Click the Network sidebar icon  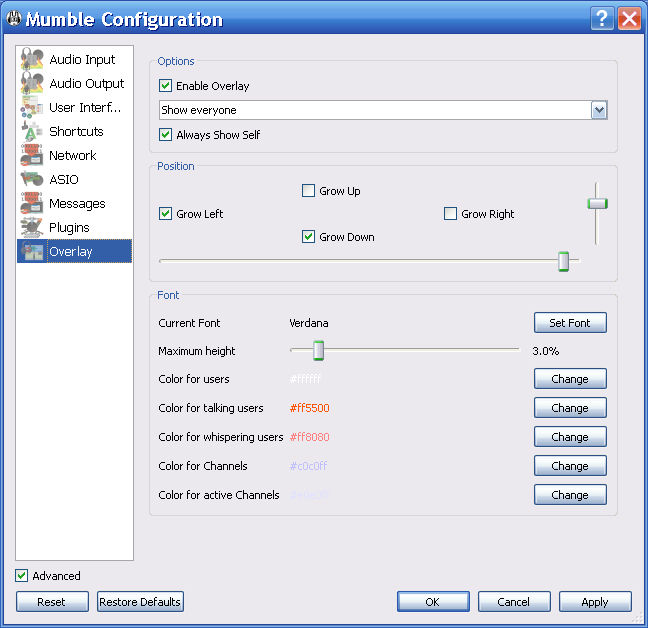pos(32,155)
